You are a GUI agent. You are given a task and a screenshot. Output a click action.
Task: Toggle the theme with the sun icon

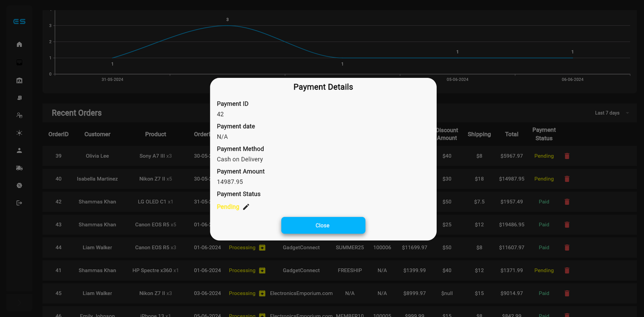[x=19, y=133]
